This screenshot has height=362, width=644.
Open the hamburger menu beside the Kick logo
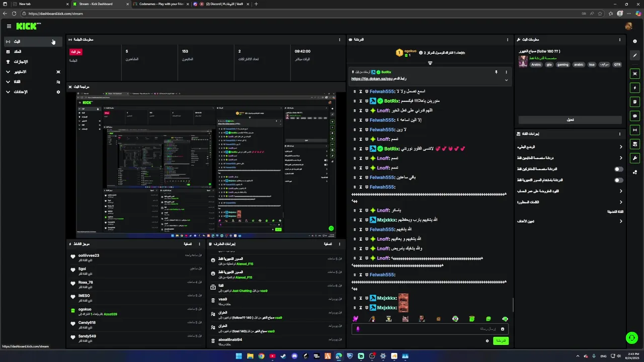(x=9, y=26)
